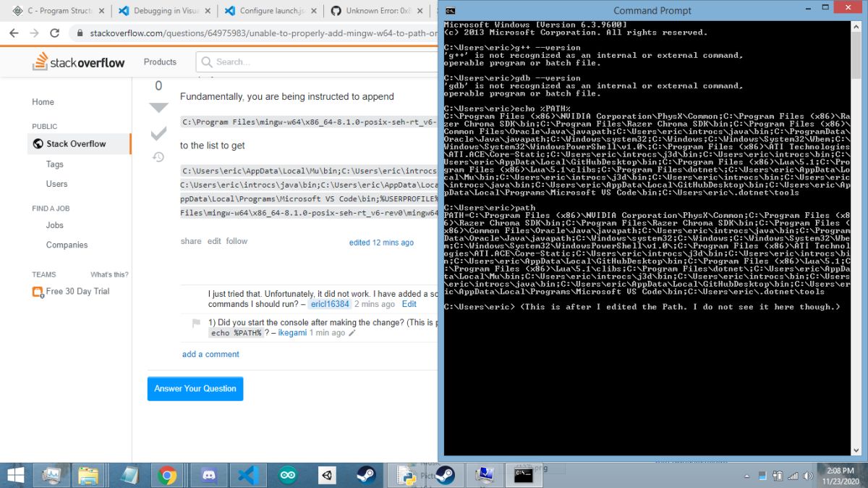Switch to the Command Prompt taskbar icon
This screenshot has width=868, height=488.
[522, 476]
